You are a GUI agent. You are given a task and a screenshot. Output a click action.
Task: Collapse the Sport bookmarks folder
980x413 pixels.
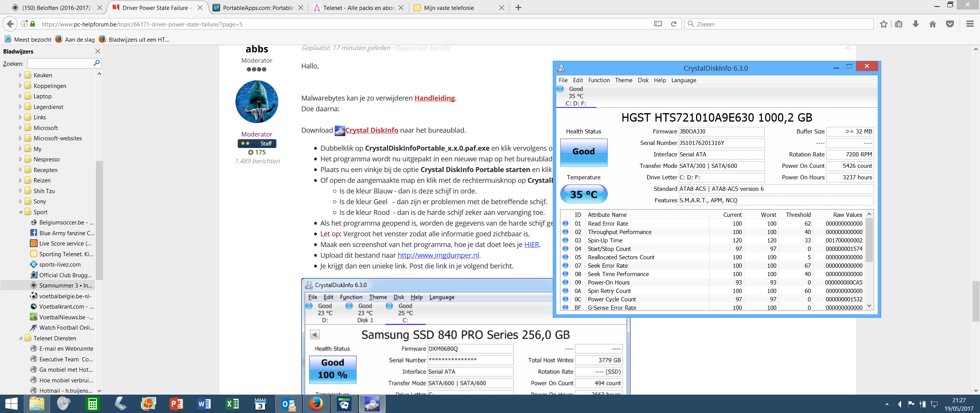(x=20, y=212)
